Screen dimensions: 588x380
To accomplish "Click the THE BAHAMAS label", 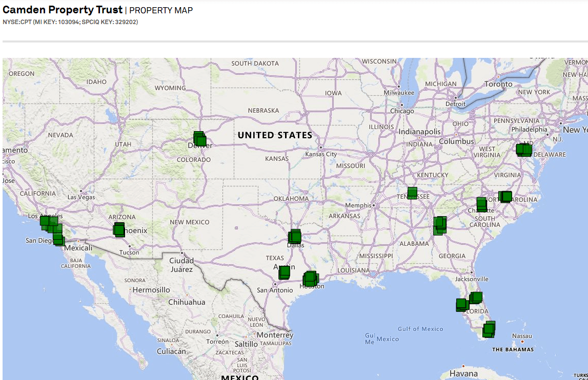I will coord(513,350).
